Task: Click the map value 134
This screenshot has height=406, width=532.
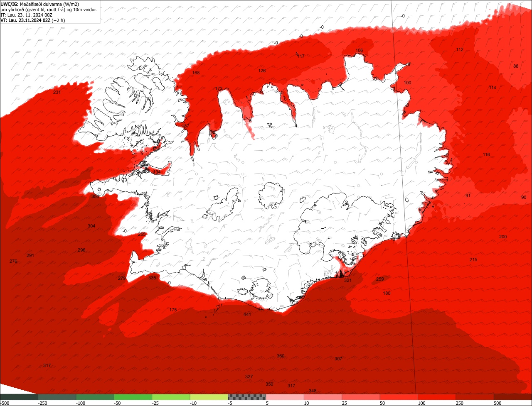Action: [x=157, y=172]
